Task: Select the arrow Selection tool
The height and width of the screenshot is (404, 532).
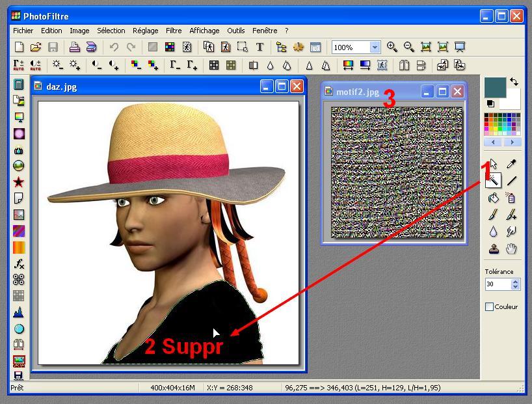Action: click(x=493, y=164)
